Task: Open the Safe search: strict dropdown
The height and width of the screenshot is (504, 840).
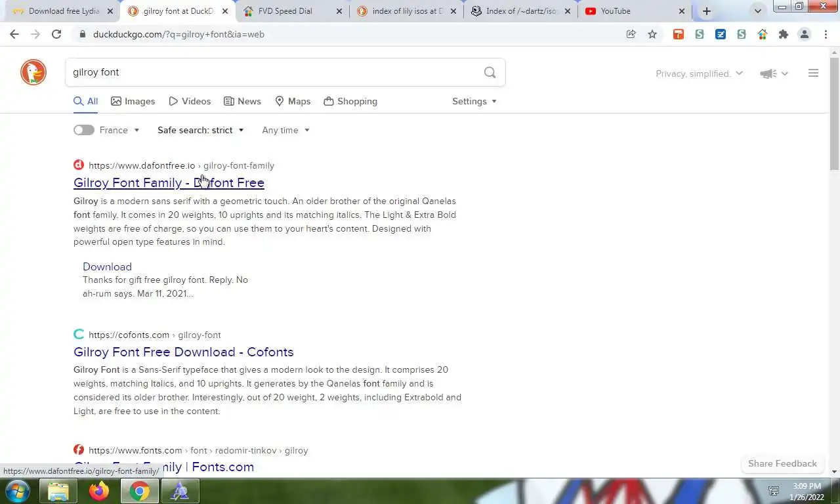Action: click(x=201, y=130)
